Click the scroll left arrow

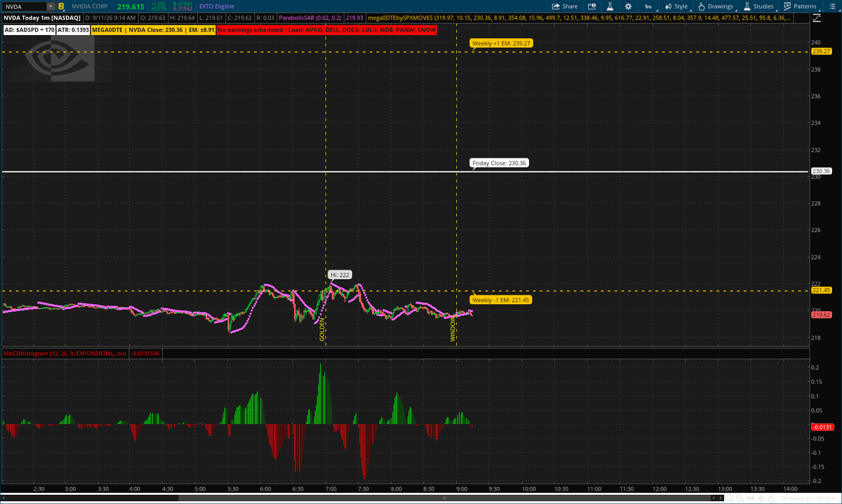tap(713, 498)
